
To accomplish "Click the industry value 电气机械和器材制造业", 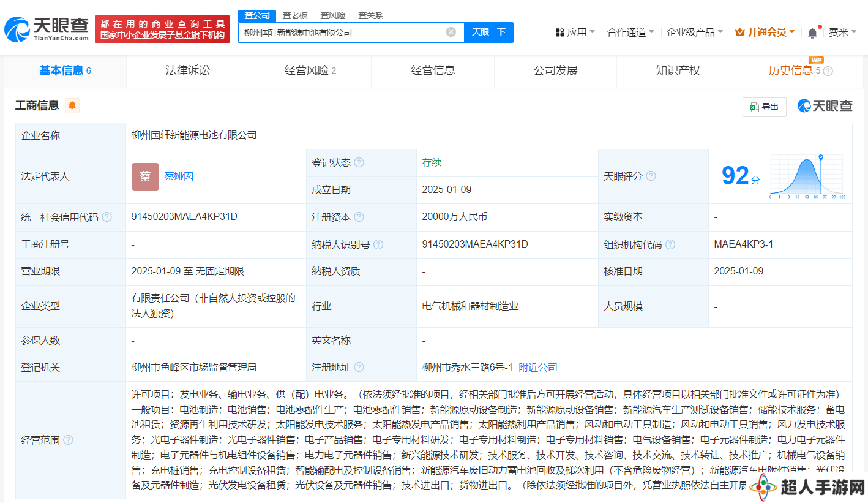I will click(470, 306).
